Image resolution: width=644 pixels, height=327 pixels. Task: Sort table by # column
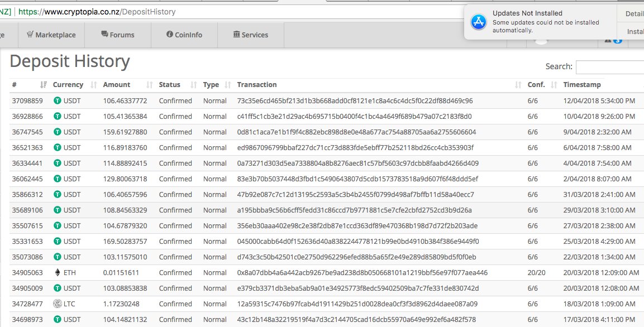[x=30, y=84]
